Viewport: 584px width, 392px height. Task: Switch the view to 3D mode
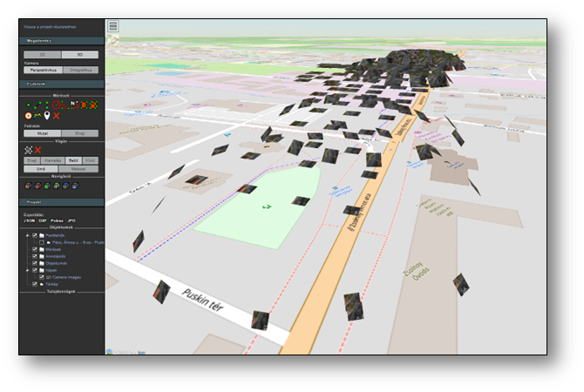[x=80, y=54]
